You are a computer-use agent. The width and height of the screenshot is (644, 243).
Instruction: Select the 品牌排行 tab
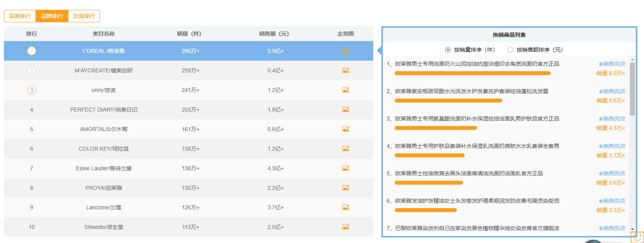(x=52, y=16)
